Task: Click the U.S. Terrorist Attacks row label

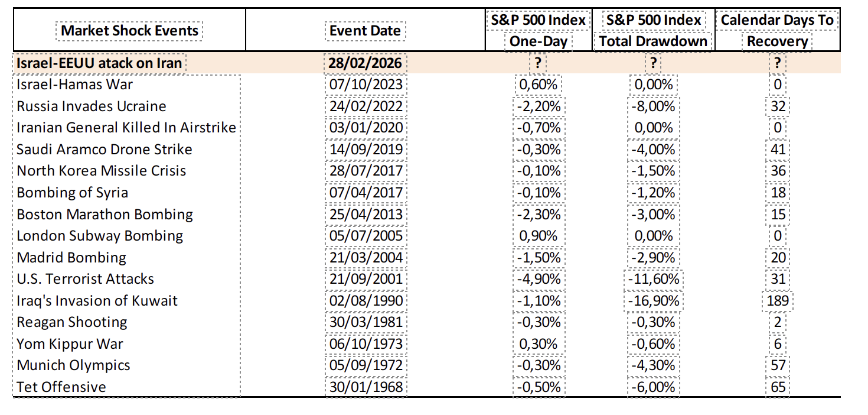Action: pyautogui.click(x=85, y=279)
